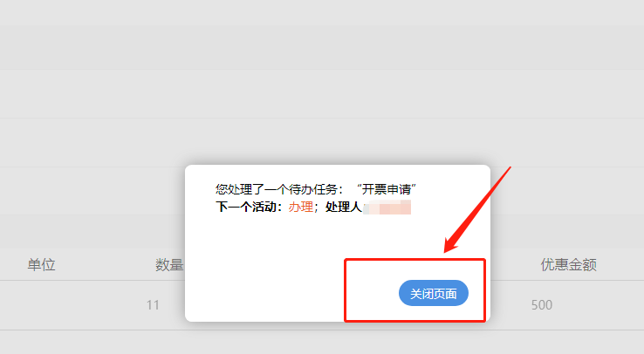This screenshot has height=354, width=644.
Task: Click the quoted 开票申请 task name
Action: click(386, 189)
